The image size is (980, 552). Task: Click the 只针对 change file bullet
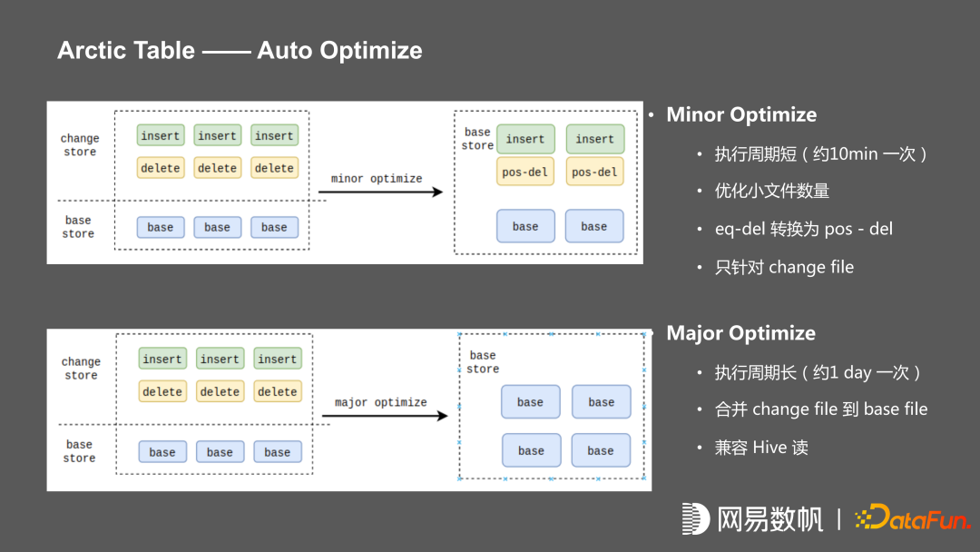(x=784, y=267)
